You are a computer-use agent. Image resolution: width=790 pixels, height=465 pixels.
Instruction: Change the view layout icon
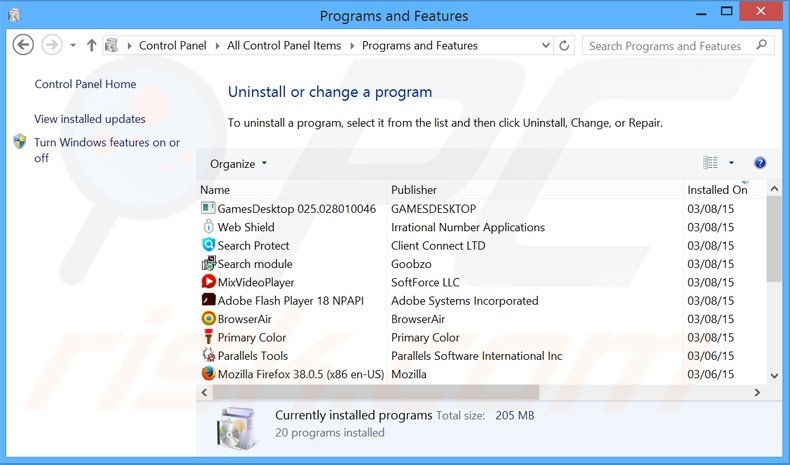(710, 163)
